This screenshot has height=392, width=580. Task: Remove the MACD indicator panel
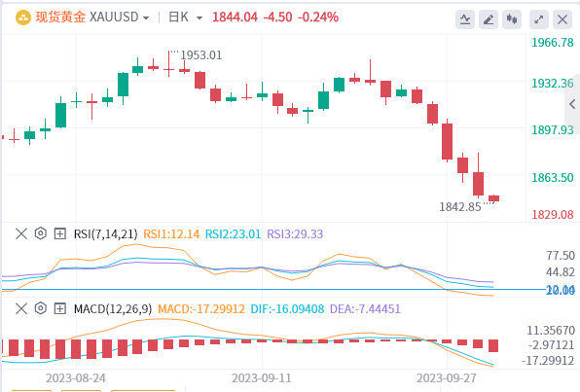tap(21, 308)
